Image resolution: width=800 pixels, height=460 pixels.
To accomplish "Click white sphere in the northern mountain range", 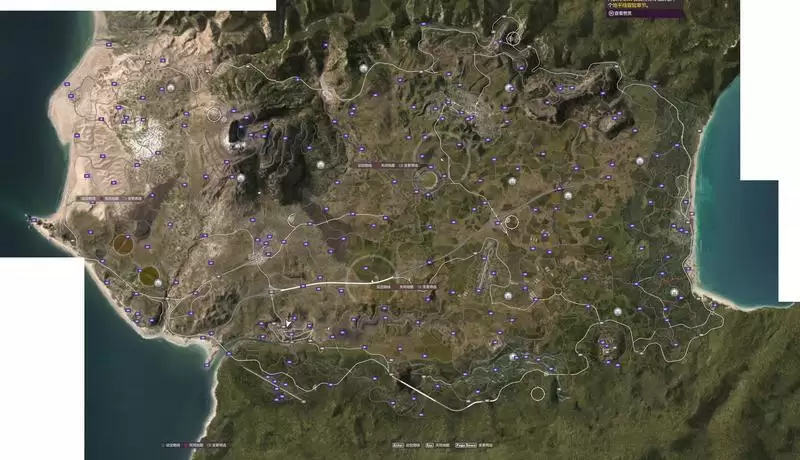I will (362, 68).
